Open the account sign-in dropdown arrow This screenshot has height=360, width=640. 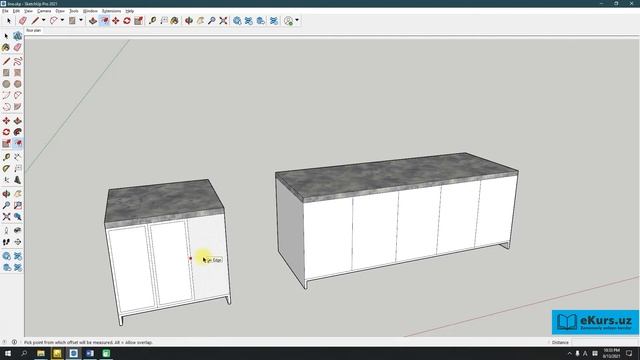pos(297,20)
